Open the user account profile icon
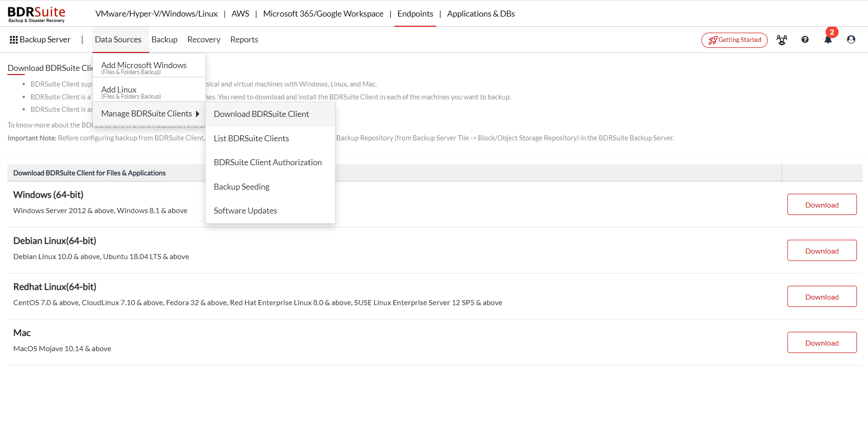 click(851, 40)
